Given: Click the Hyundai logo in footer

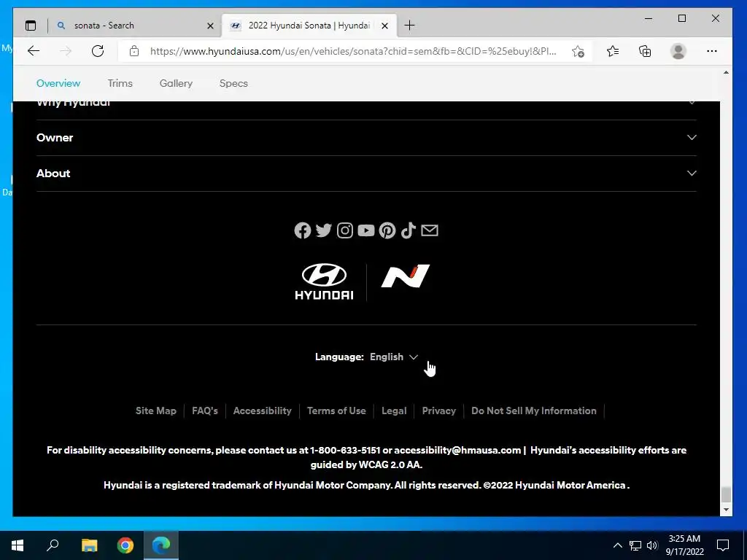Looking at the screenshot, I should [325, 281].
